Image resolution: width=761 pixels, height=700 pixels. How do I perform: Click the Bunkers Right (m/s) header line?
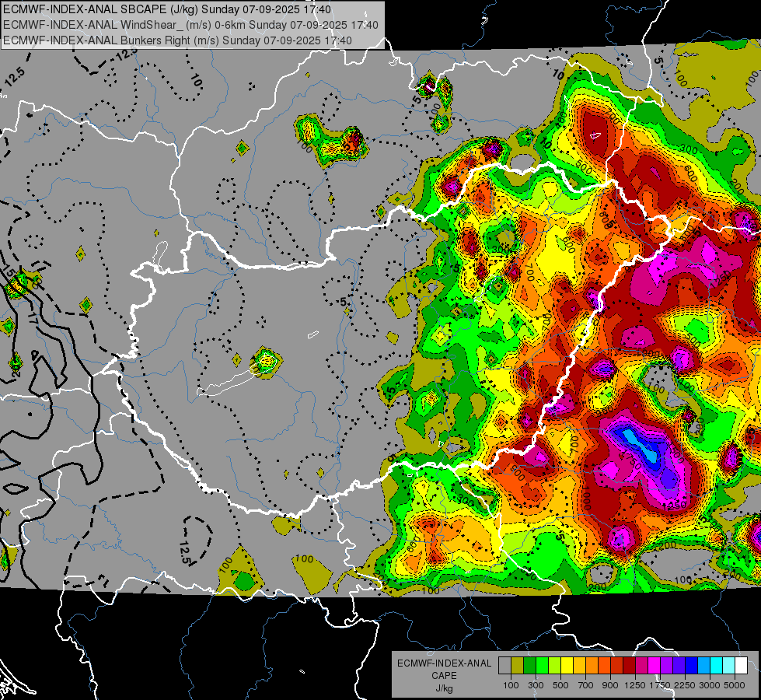177,40
